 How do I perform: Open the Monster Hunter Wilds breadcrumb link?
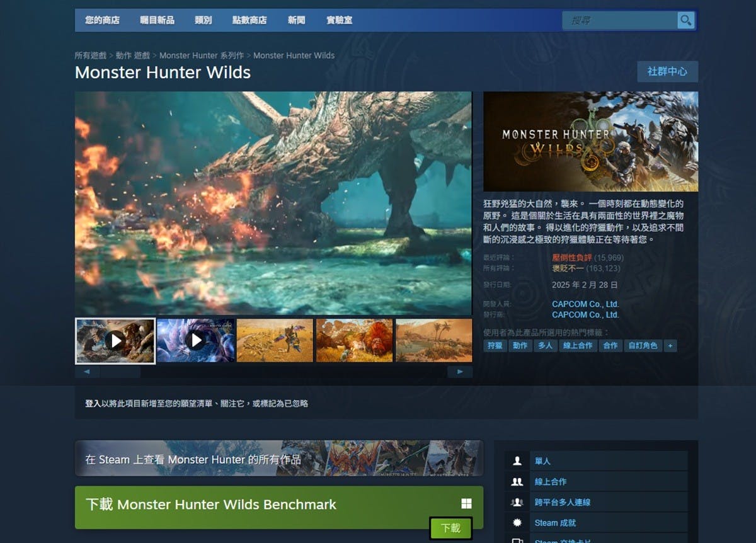(294, 55)
